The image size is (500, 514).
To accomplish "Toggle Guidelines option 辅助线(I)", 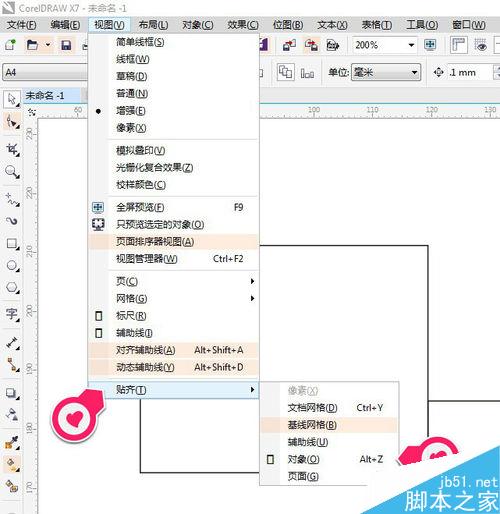I will (x=173, y=333).
